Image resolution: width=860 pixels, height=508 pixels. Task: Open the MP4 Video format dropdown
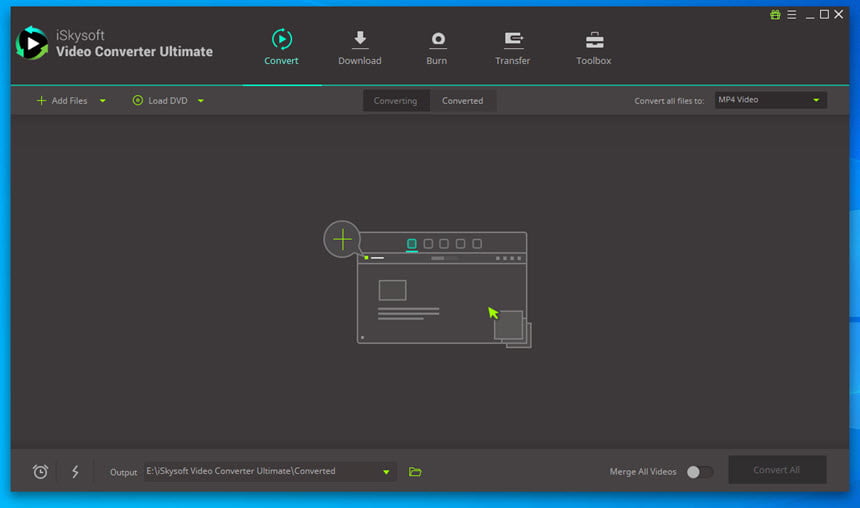point(771,100)
